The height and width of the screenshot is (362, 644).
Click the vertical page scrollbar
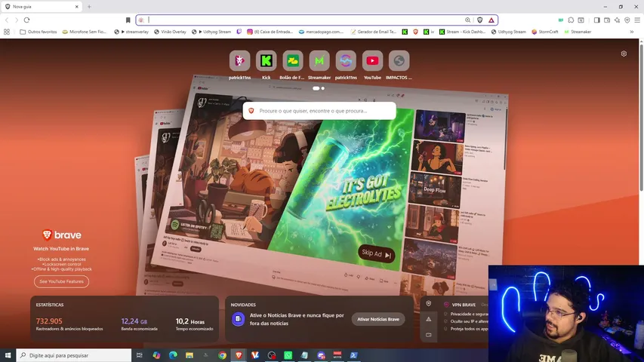641,119
